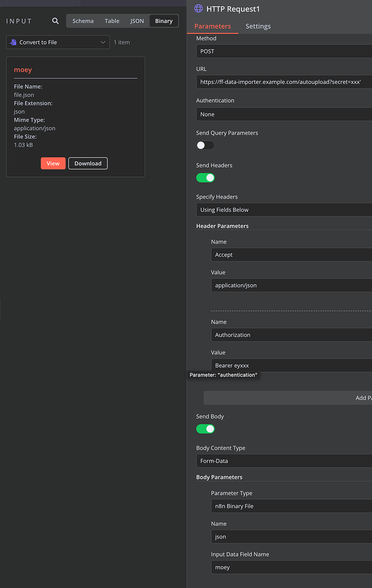The height and width of the screenshot is (588, 372).
Task: Toggle Send Query Parameters switch
Action: pyautogui.click(x=205, y=145)
